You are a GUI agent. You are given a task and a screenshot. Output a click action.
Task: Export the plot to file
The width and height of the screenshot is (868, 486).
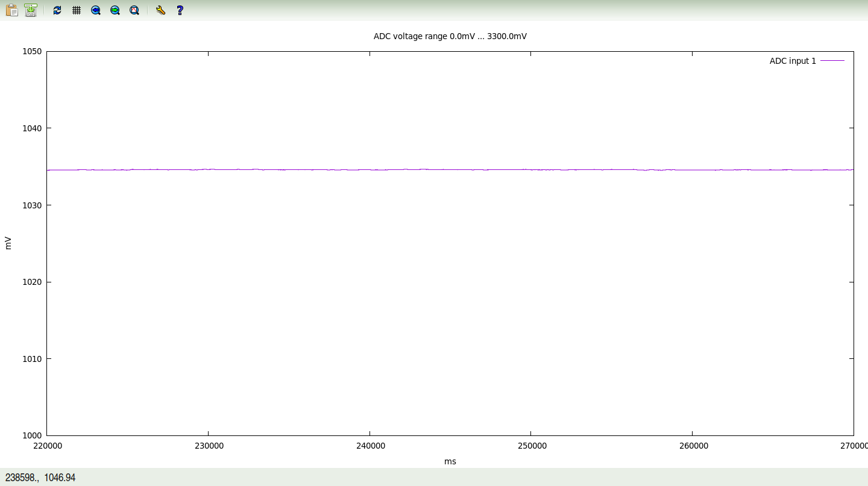(x=31, y=10)
